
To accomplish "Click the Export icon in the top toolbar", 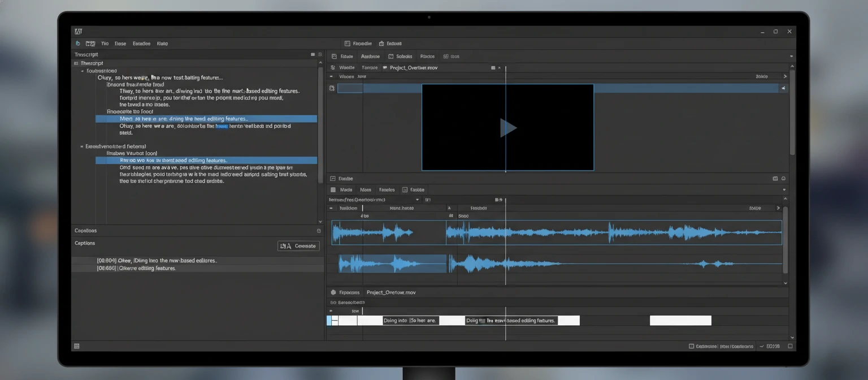I will point(381,43).
